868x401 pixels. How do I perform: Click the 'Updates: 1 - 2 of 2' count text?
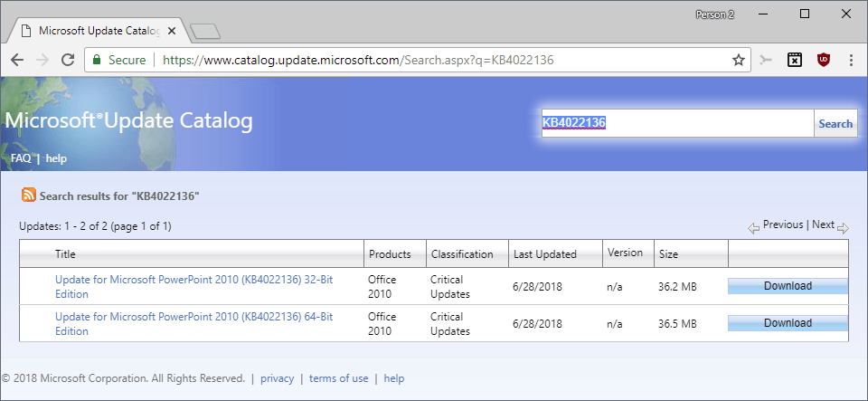pos(95,226)
